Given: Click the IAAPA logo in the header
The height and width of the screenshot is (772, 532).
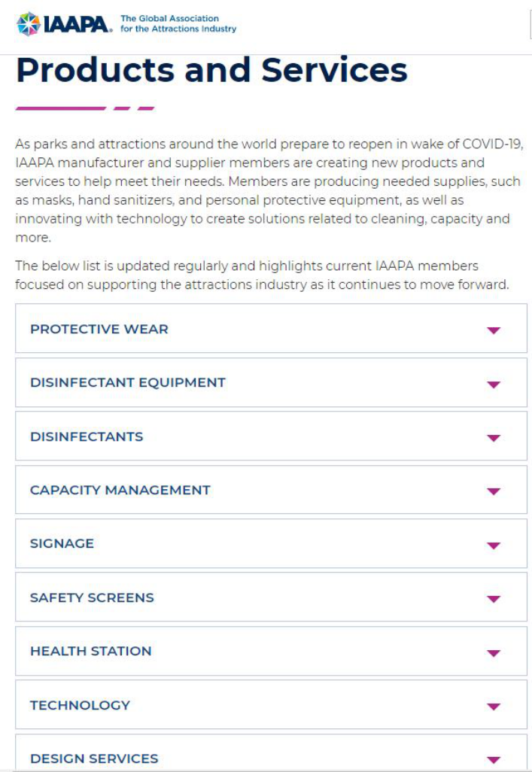Looking at the screenshot, I should pyautogui.click(x=65, y=23).
